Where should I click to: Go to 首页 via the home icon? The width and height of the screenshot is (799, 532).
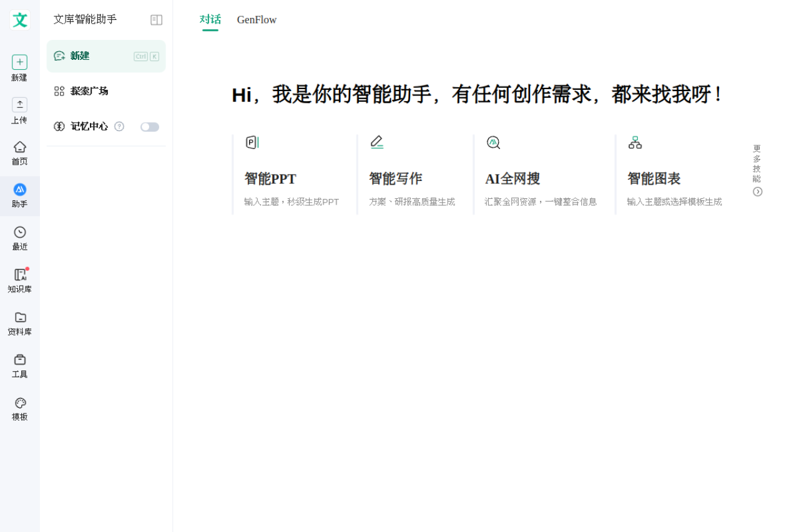[x=19, y=152]
